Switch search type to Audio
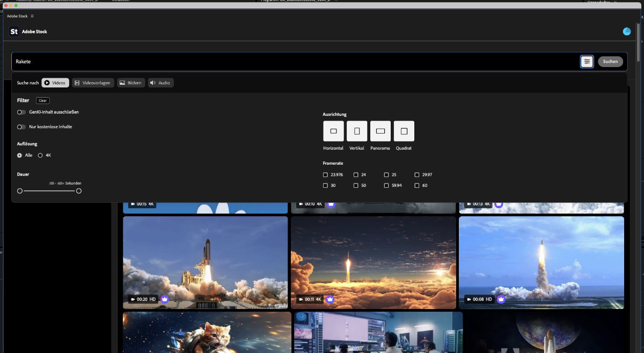Viewport: 644px width, 353px height. click(x=160, y=83)
